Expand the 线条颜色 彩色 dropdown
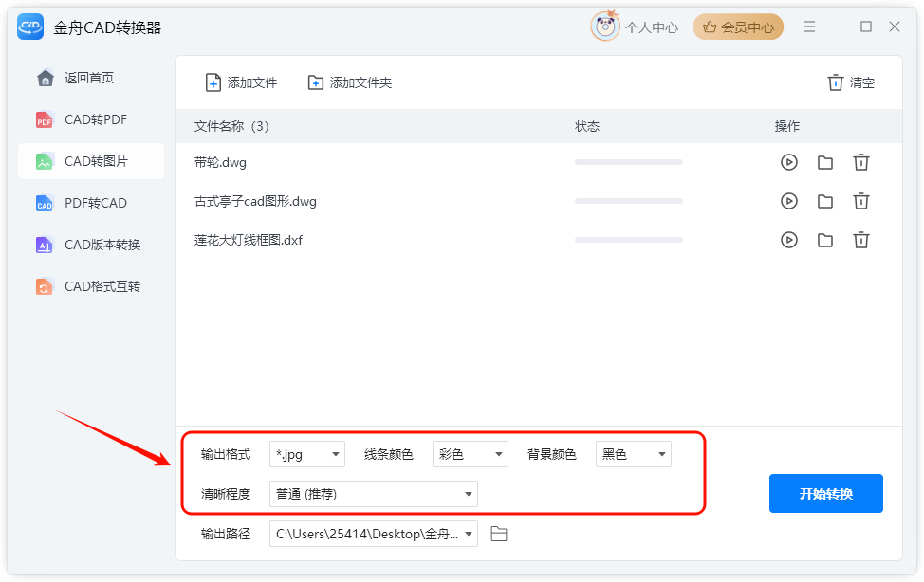This screenshot has height=582, width=924. click(471, 454)
